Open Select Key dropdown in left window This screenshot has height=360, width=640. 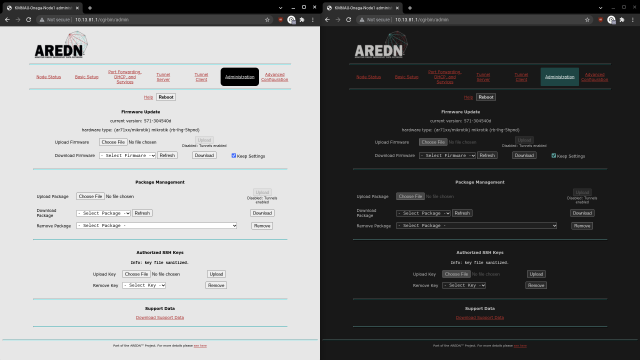[144, 285]
